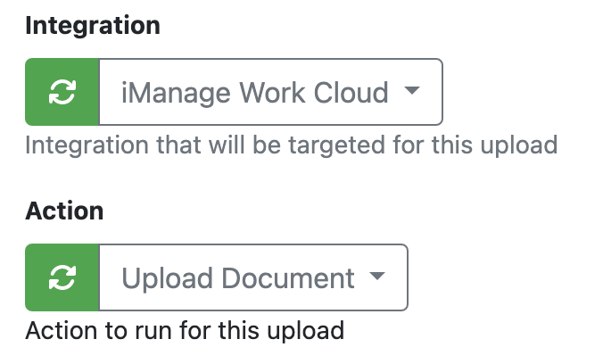Click the bold "Action" field label
Viewport: 603px width, 364px height.
tap(64, 211)
